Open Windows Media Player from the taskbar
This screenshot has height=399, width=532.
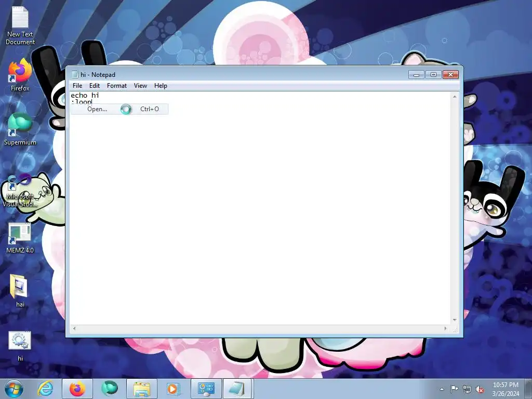pyautogui.click(x=173, y=389)
